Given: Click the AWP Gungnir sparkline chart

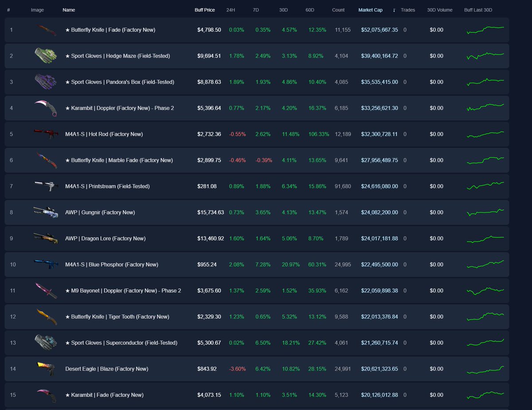Looking at the screenshot, I should tap(485, 212).
